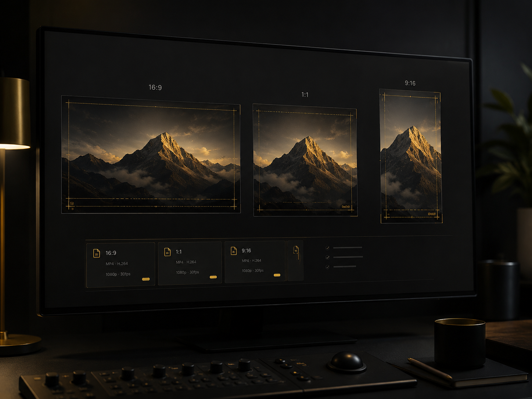The image size is (532, 399).
Task: Click the file icon on the 1:1 export card
Action: point(168,252)
